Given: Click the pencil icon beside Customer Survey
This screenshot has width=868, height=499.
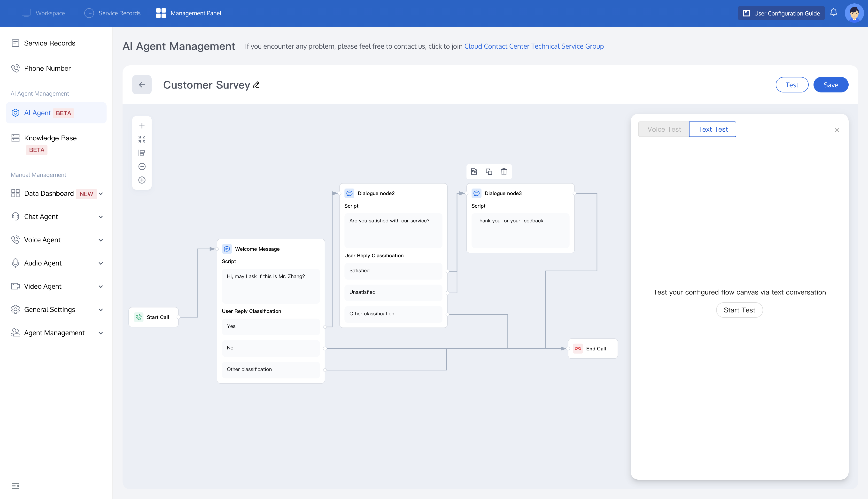Looking at the screenshot, I should coord(256,85).
